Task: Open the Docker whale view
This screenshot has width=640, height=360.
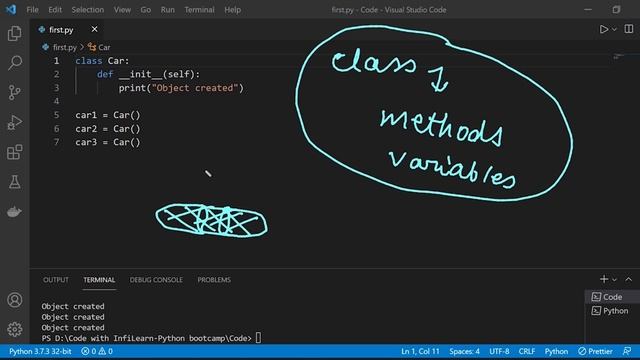Action: point(15,212)
